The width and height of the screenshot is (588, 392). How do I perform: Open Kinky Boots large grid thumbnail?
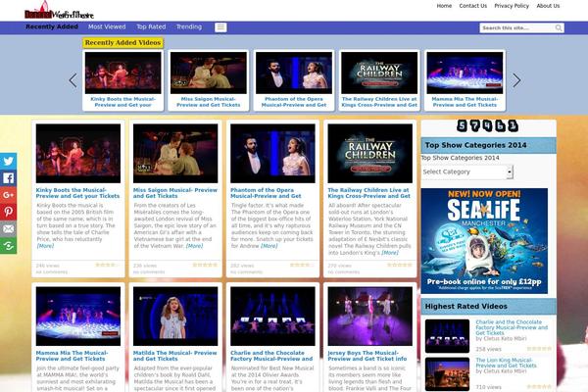(78, 154)
